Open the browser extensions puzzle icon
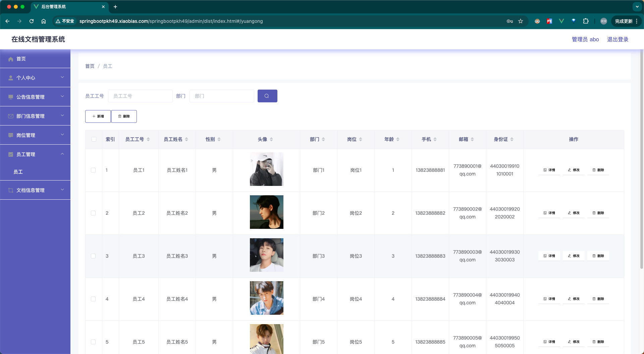Screen dimensions: 644x354 coord(586,21)
